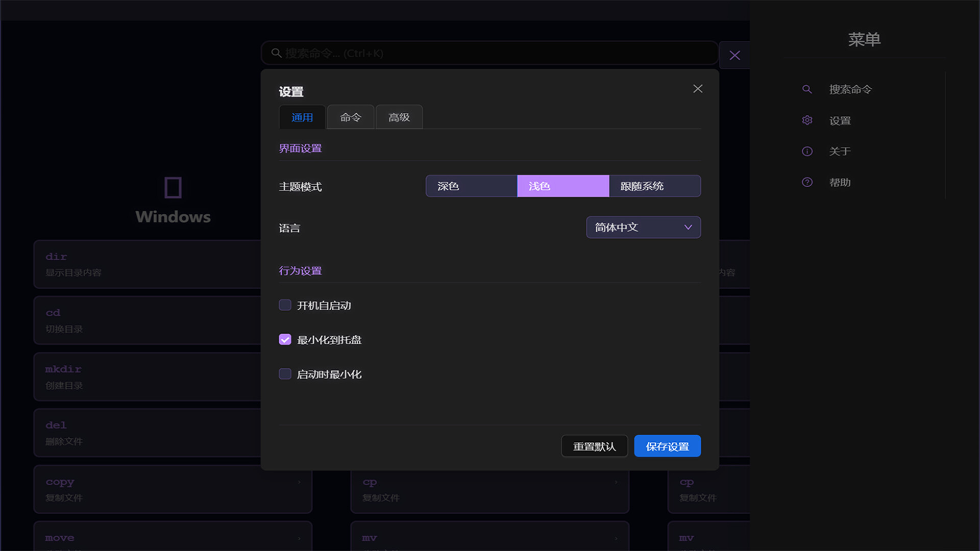Click the X button beside search bar
Viewport: 980px width, 551px height.
point(734,55)
